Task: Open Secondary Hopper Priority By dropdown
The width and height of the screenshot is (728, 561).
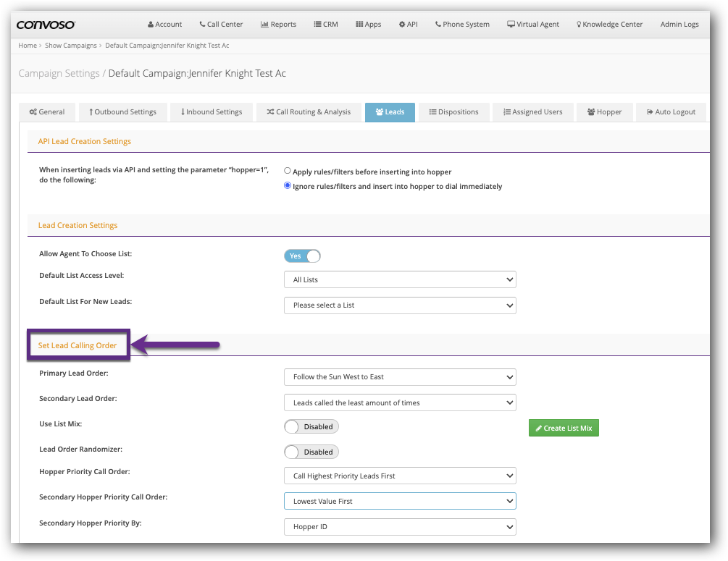Action: [x=400, y=527]
